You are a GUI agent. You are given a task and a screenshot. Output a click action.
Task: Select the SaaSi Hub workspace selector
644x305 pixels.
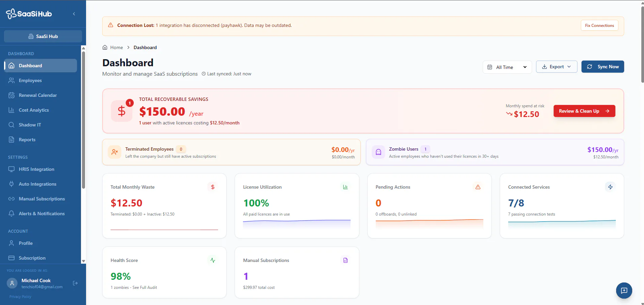tap(43, 36)
